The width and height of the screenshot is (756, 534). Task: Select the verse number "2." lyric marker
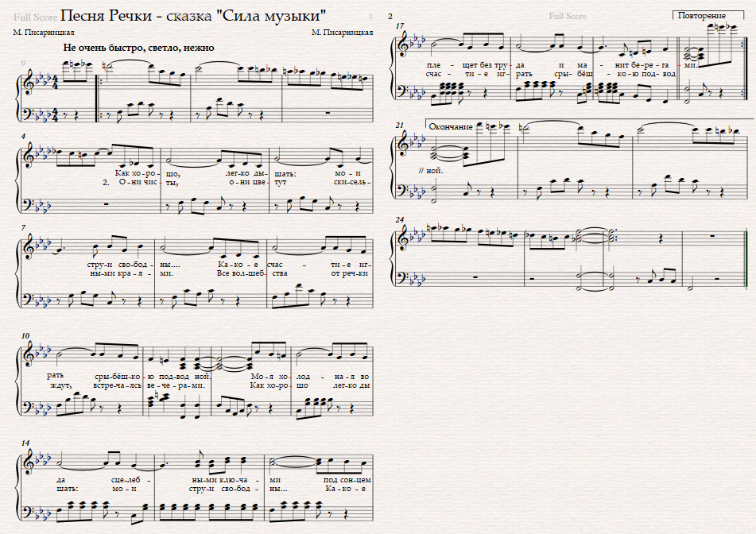(x=107, y=182)
